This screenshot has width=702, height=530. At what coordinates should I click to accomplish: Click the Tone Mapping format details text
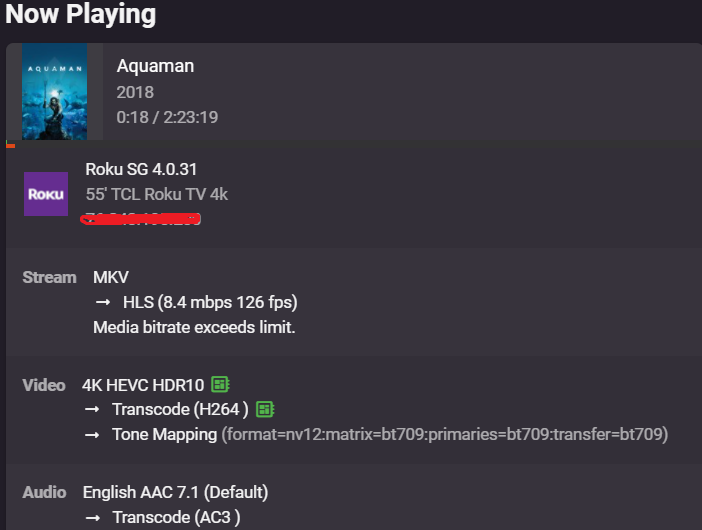(x=445, y=435)
